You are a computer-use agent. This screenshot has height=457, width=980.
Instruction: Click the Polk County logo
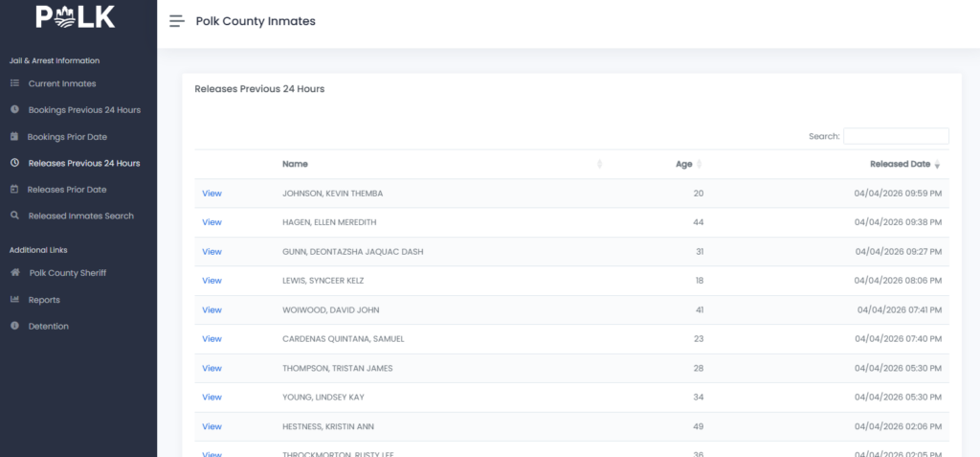point(76,17)
